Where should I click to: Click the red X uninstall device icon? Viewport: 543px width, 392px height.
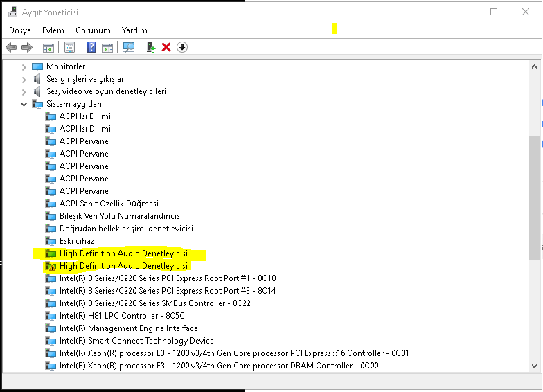point(166,47)
